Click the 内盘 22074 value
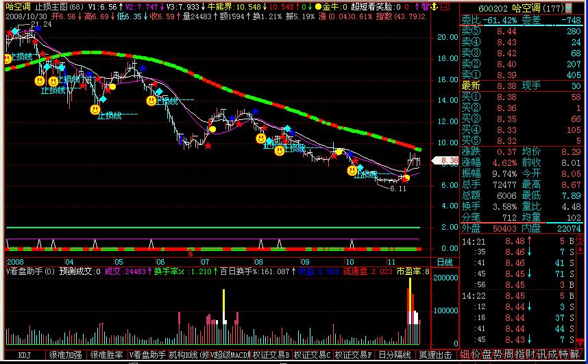Viewport: 588px width, 364px height. tap(569, 228)
